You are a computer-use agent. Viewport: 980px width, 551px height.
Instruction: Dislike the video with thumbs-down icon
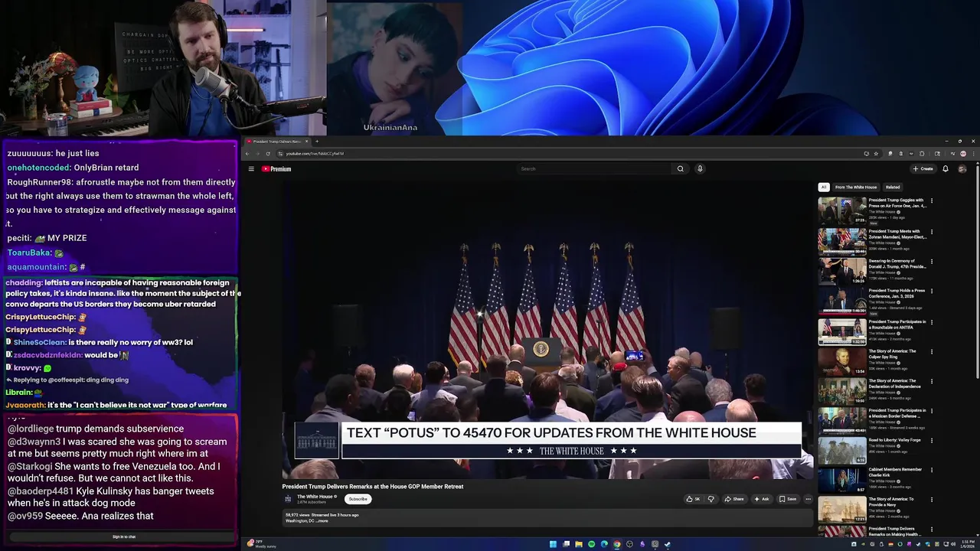710,499
